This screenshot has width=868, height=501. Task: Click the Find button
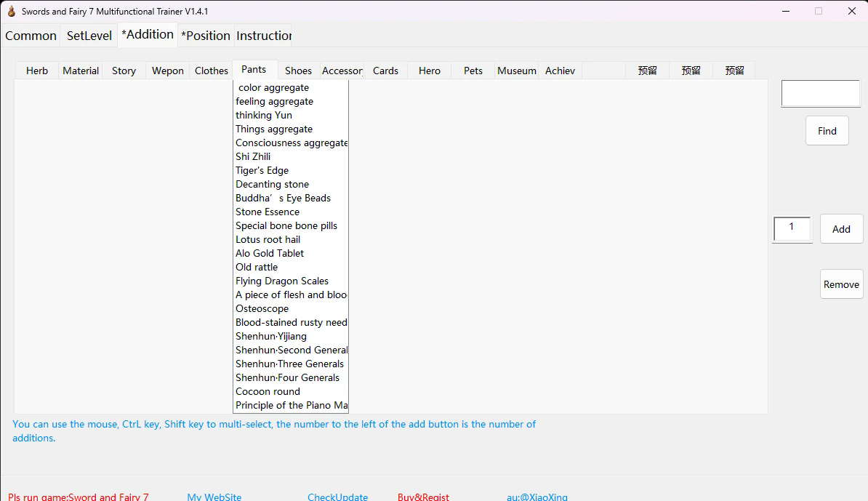[827, 131]
